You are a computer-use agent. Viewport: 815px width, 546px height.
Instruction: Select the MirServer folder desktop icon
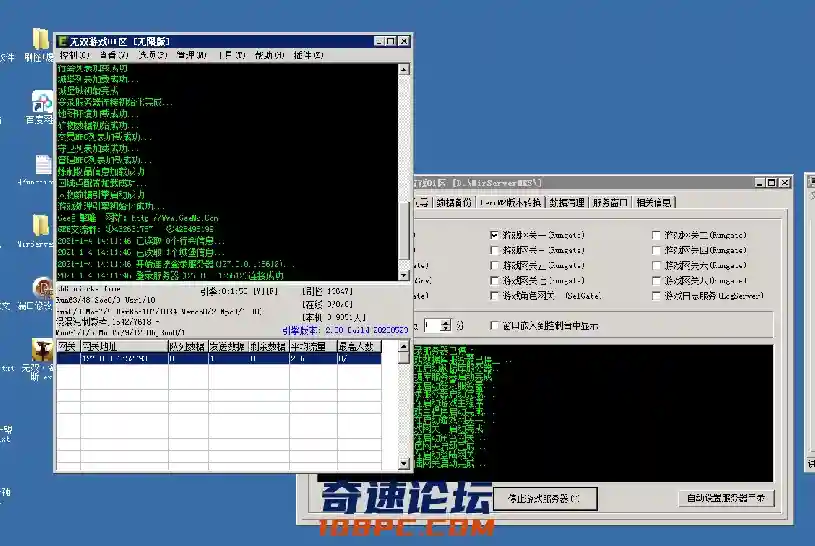40,226
